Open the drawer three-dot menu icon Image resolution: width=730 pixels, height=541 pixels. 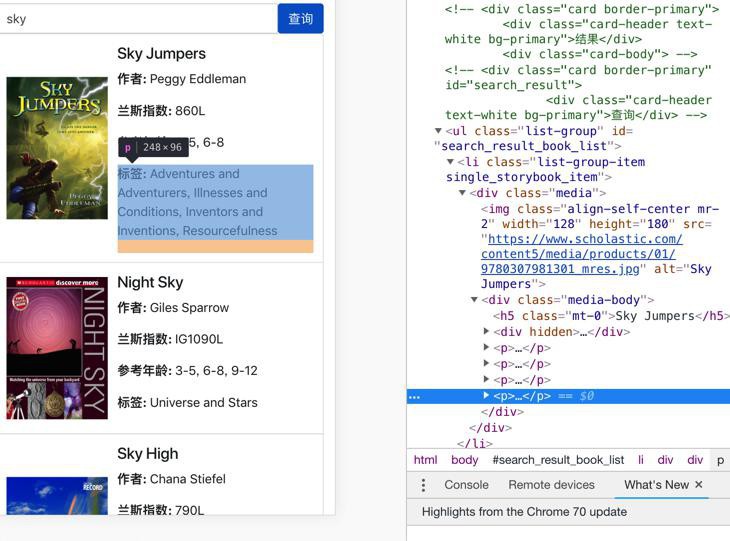pos(423,485)
